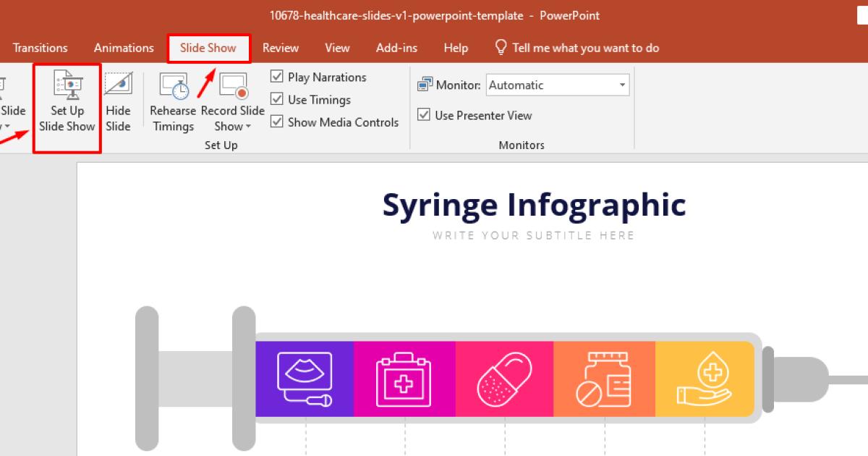Click the medicine bottle icon
Viewport: 868px width, 456px height.
tap(604, 379)
